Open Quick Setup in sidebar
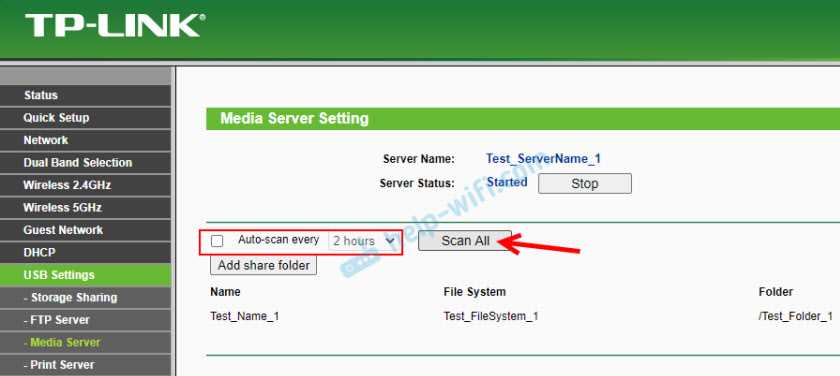This screenshot has width=840, height=376. (86, 118)
